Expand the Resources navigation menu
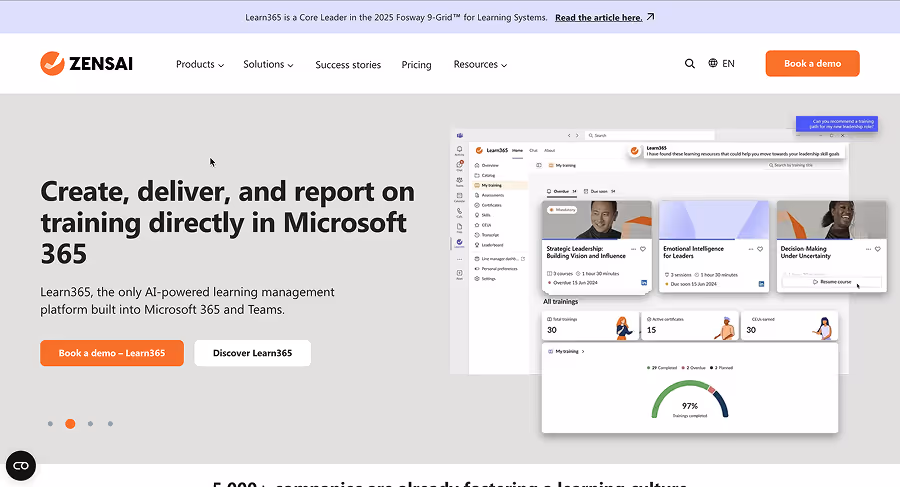The height and width of the screenshot is (487, 900). [480, 64]
